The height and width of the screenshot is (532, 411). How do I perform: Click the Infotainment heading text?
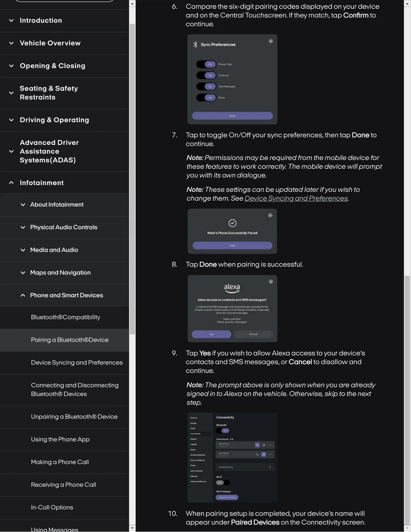(x=42, y=183)
